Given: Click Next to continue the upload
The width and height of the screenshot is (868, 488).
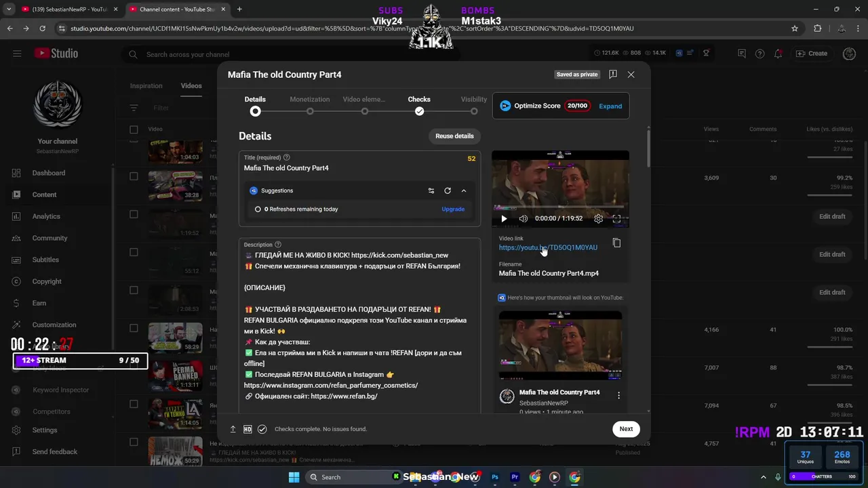Looking at the screenshot, I should [626, 429].
